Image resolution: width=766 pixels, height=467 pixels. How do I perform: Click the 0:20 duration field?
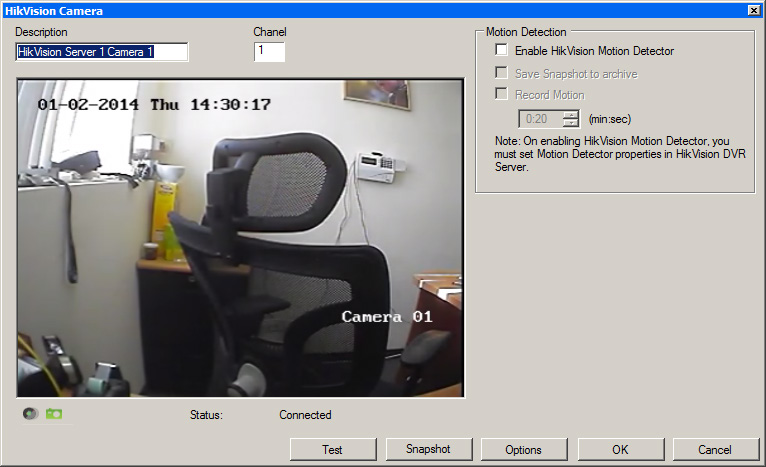pos(541,119)
